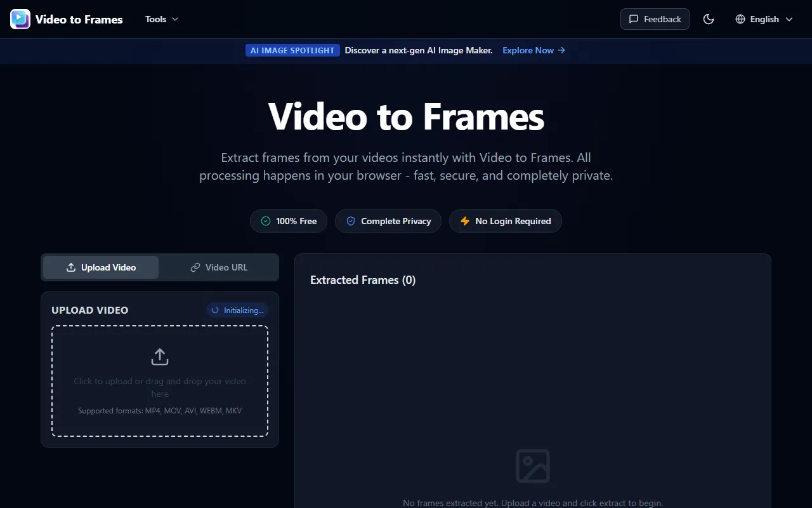Screen dimensions: 812x508
Task: Click the globe language icon
Action: click(x=740, y=19)
